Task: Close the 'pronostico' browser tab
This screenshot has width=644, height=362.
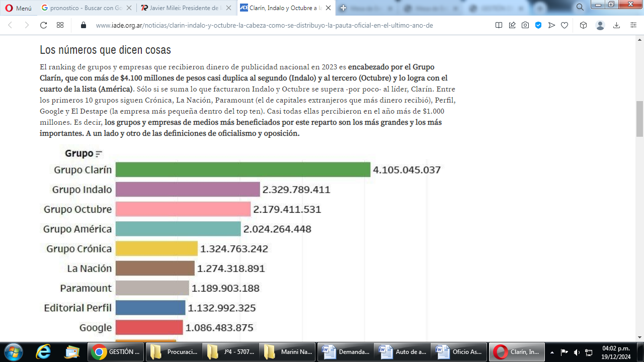Action: pyautogui.click(x=128, y=8)
